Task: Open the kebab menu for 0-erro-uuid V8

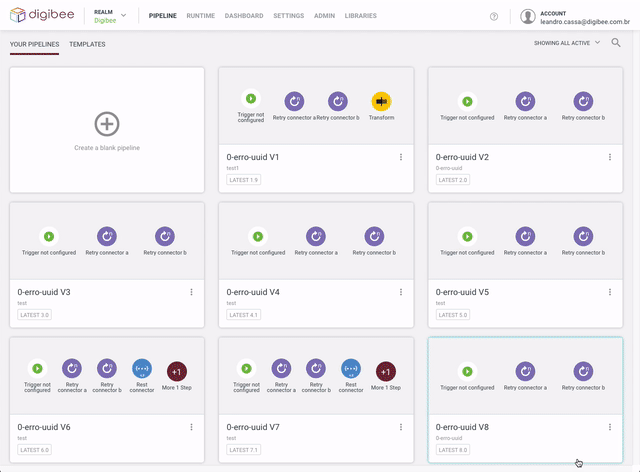Action: click(x=610, y=427)
